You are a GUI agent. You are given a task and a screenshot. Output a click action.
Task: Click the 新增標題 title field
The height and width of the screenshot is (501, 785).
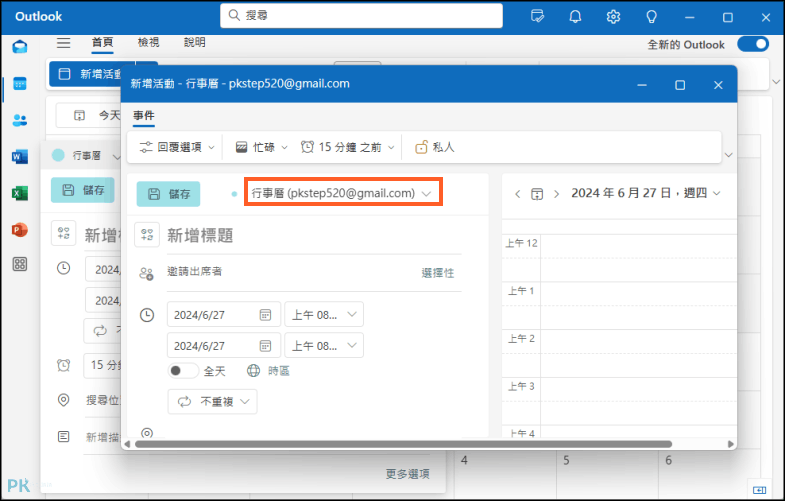click(x=314, y=235)
